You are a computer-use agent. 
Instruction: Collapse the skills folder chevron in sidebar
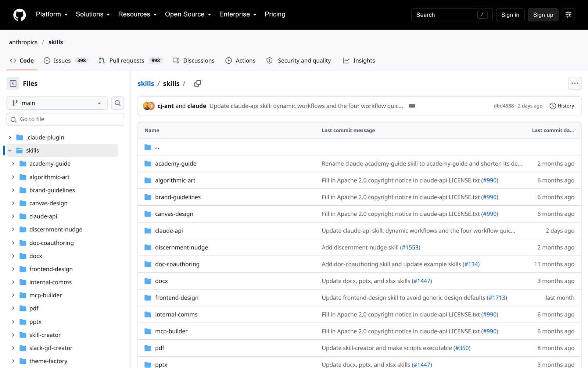[x=10, y=151]
